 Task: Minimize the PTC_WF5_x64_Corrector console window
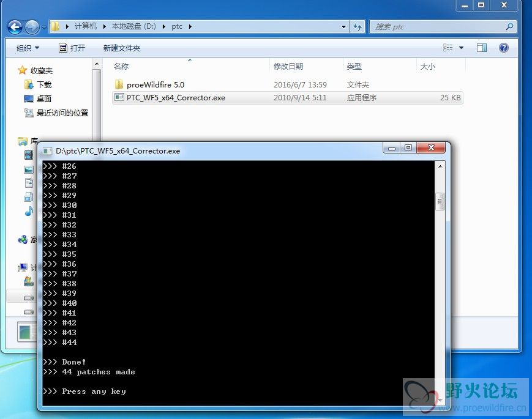(x=392, y=148)
